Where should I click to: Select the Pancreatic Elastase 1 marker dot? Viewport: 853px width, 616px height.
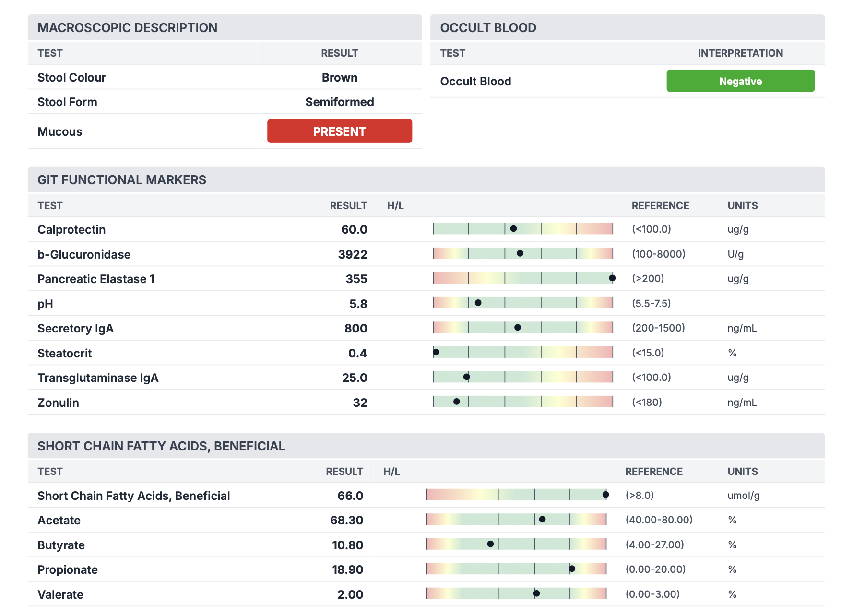click(612, 278)
